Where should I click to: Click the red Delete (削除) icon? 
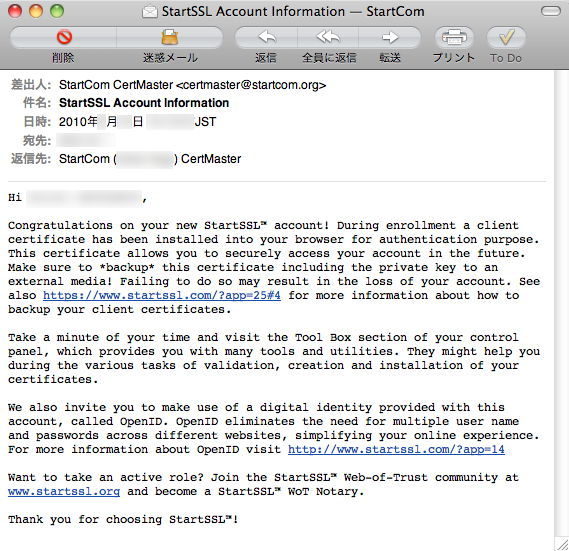[64, 37]
